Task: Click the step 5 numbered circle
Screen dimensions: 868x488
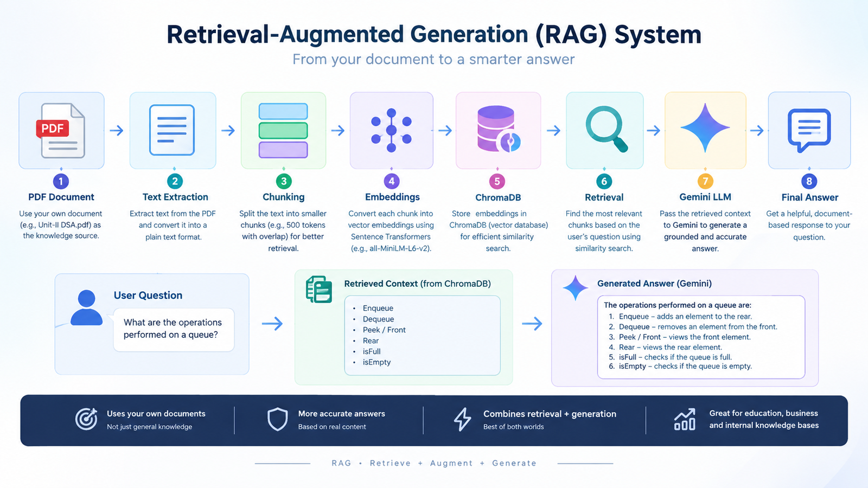Action: click(497, 181)
